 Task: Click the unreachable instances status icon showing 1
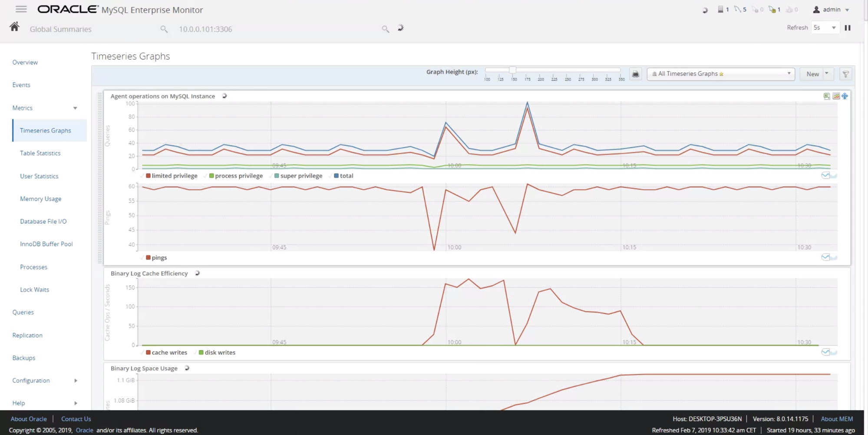(772, 9)
